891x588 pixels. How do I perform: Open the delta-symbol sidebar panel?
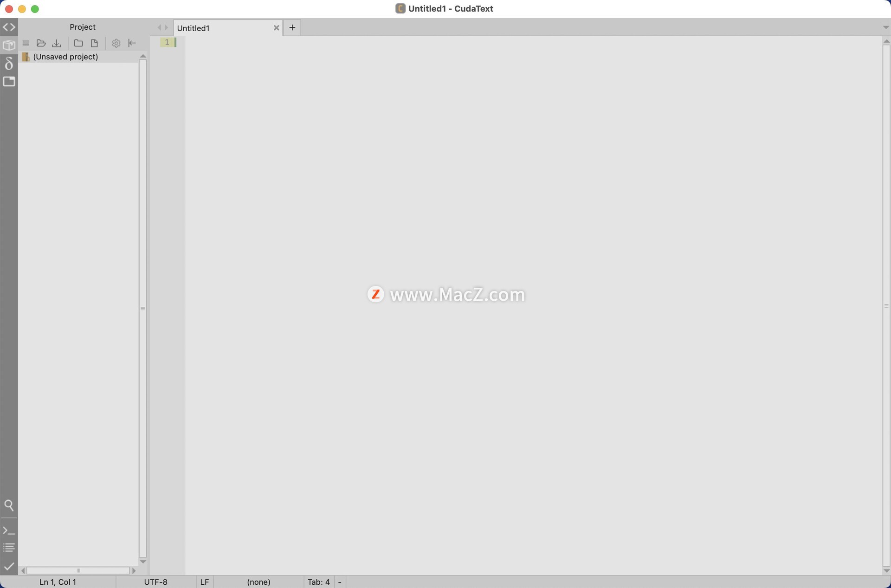(9, 63)
